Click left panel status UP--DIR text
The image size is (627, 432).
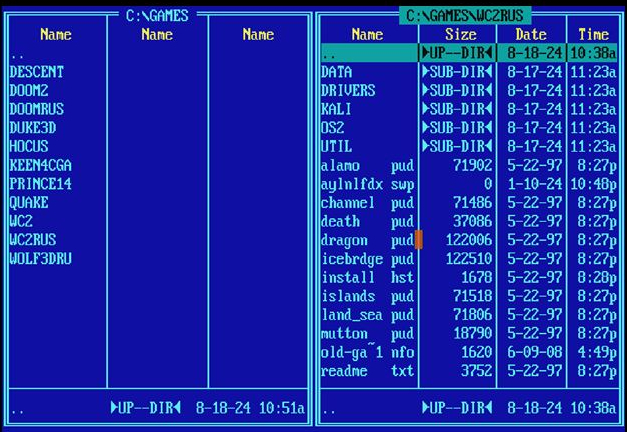pos(146,408)
